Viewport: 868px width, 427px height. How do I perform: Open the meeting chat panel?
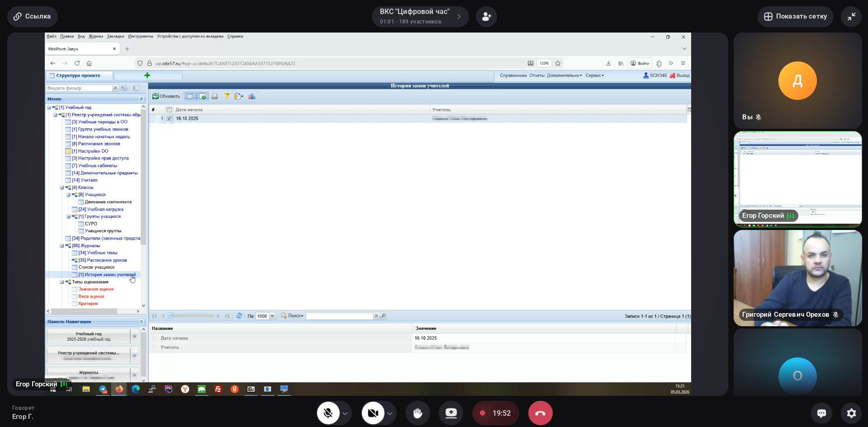click(x=821, y=413)
